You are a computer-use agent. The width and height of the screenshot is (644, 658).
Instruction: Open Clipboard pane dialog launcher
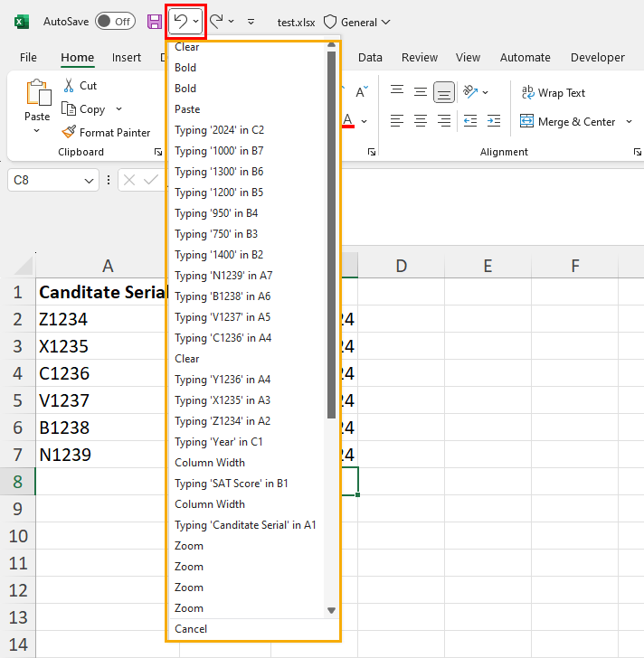click(158, 152)
